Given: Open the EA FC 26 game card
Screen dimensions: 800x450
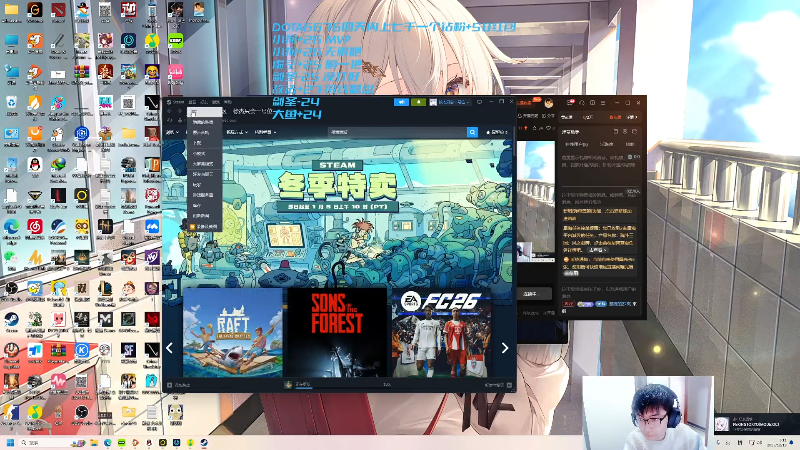Looking at the screenshot, I should (441, 333).
